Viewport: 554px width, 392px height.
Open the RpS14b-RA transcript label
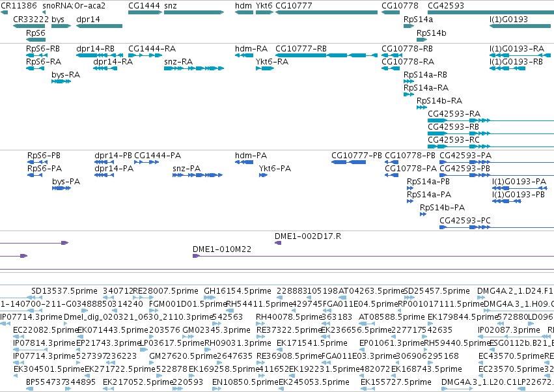click(439, 101)
